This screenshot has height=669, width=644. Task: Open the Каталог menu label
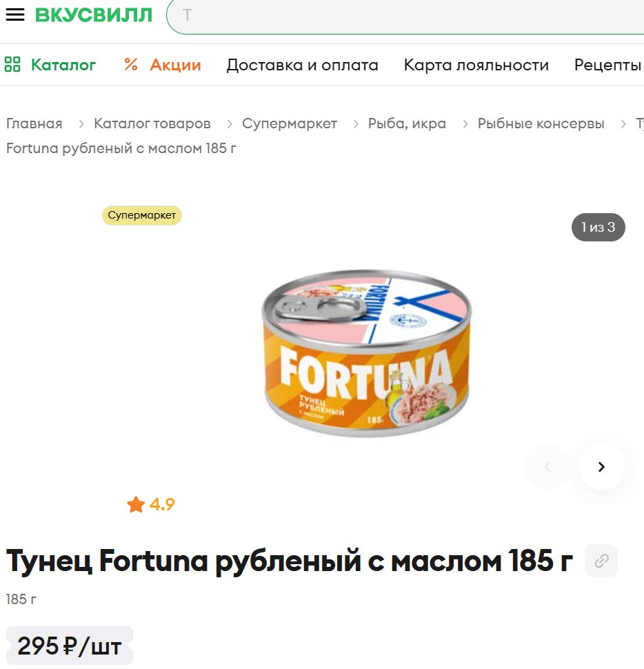coord(63,65)
